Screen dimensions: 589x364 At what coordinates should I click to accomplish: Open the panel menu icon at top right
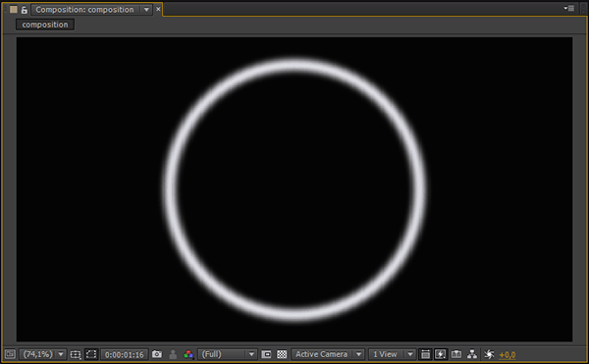[568, 8]
